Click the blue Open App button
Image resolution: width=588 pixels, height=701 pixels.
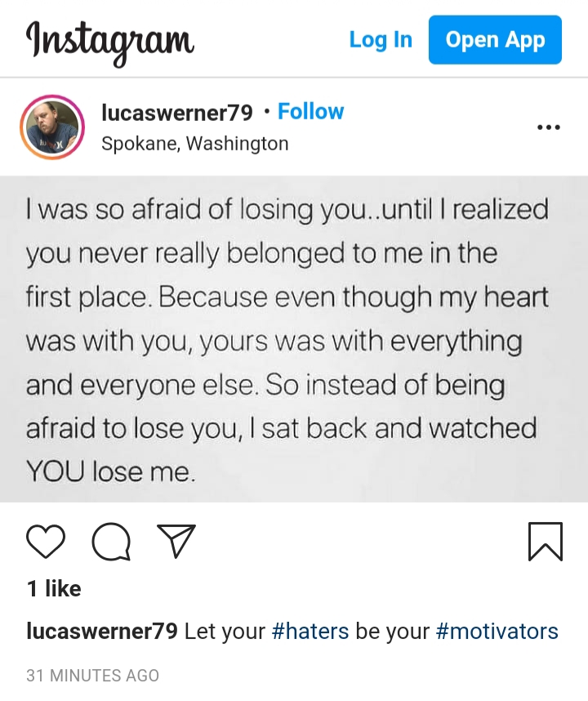point(495,40)
